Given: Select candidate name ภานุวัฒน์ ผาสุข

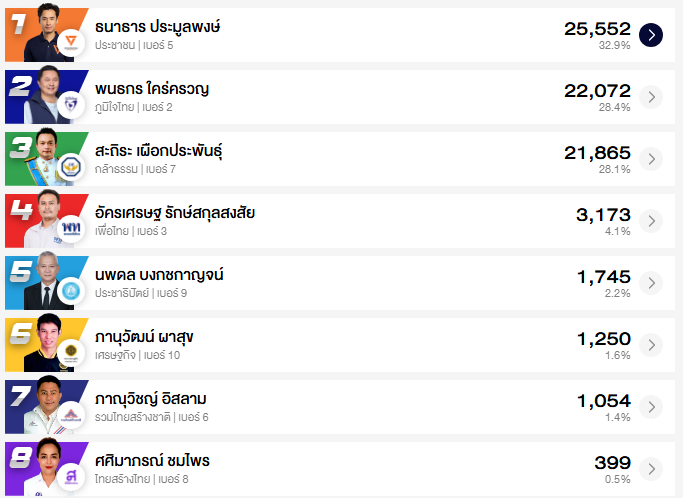Looking at the screenshot, I should pos(145,337).
